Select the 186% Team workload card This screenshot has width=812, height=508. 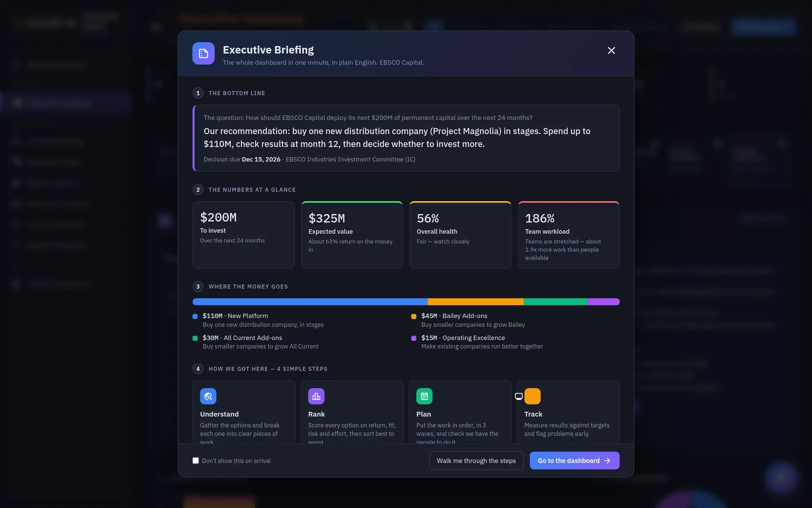point(569,235)
